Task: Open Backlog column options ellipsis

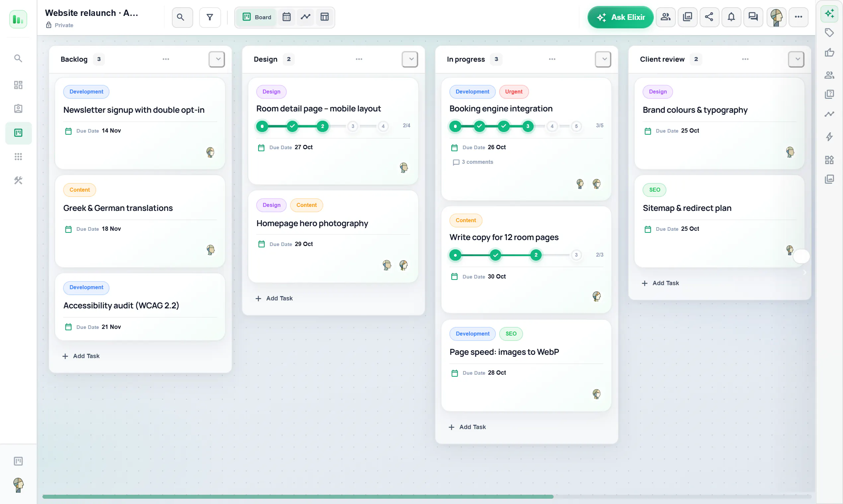Action: point(166,59)
